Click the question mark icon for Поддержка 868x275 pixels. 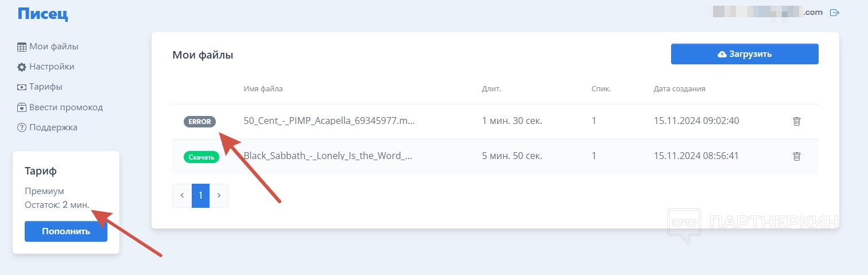click(x=22, y=127)
